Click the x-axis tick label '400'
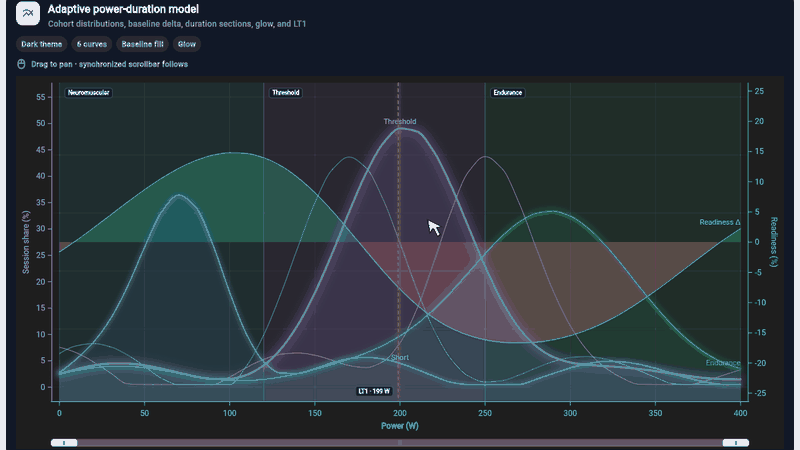This screenshot has width=800, height=450. point(740,413)
